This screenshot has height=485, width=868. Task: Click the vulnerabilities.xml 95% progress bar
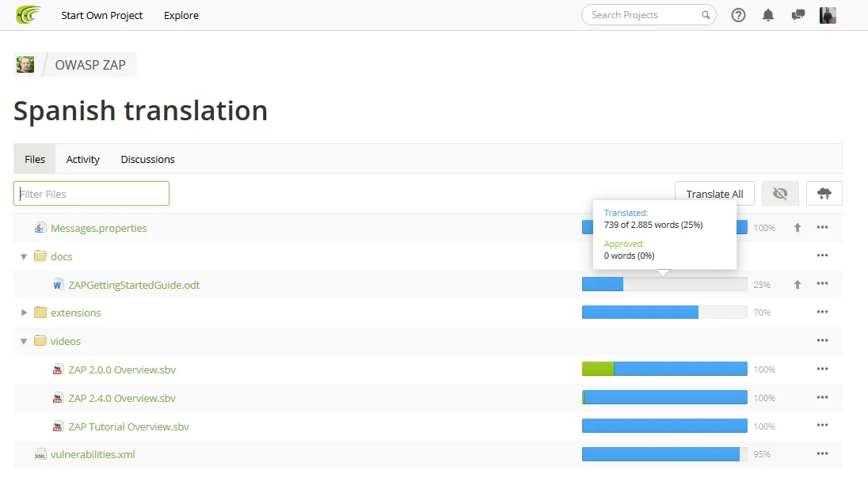pos(664,454)
